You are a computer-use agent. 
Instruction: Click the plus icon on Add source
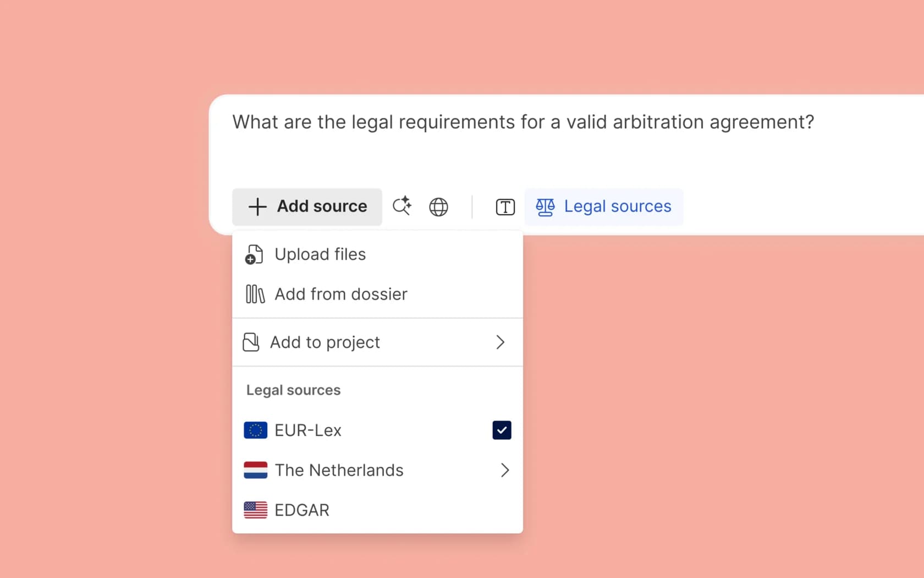tap(257, 206)
